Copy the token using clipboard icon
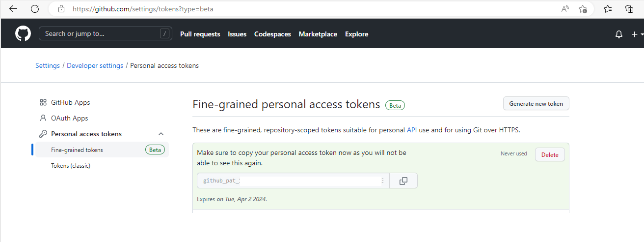The image size is (644, 242). pyautogui.click(x=403, y=181)
